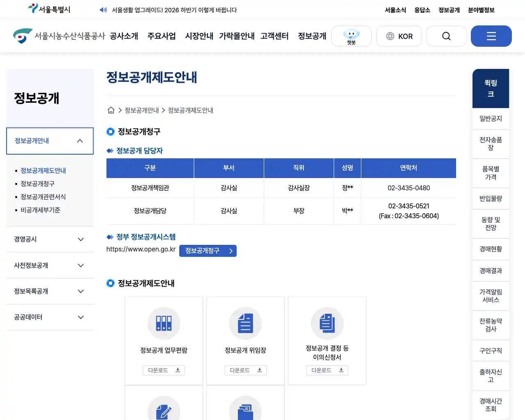
Task: Click 분야별정보 in the top bar
Action: 481,10
